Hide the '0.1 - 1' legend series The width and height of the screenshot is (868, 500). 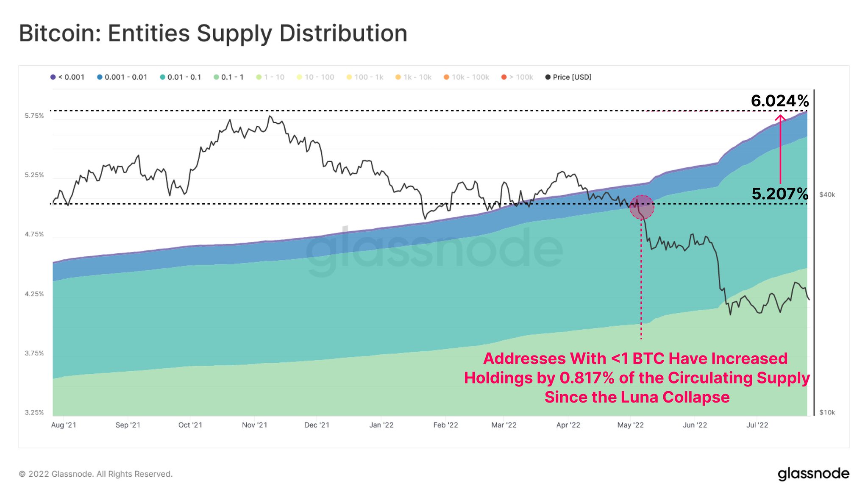228,77
